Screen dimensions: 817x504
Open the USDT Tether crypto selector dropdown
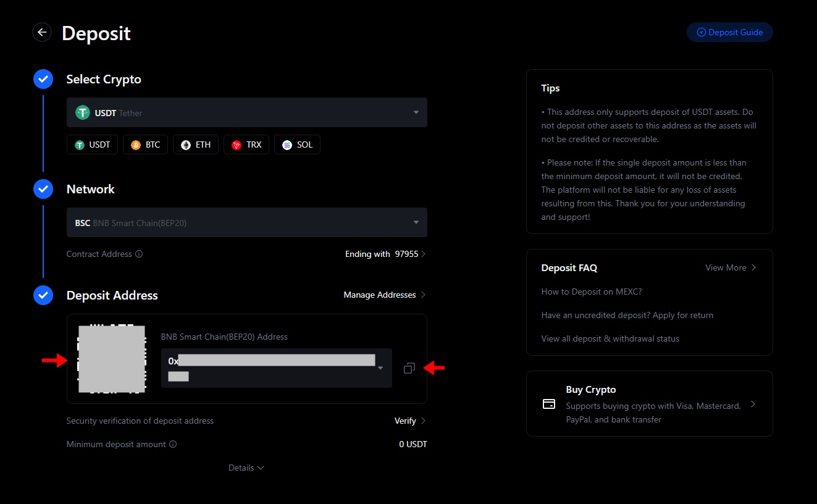coord(417,112)
